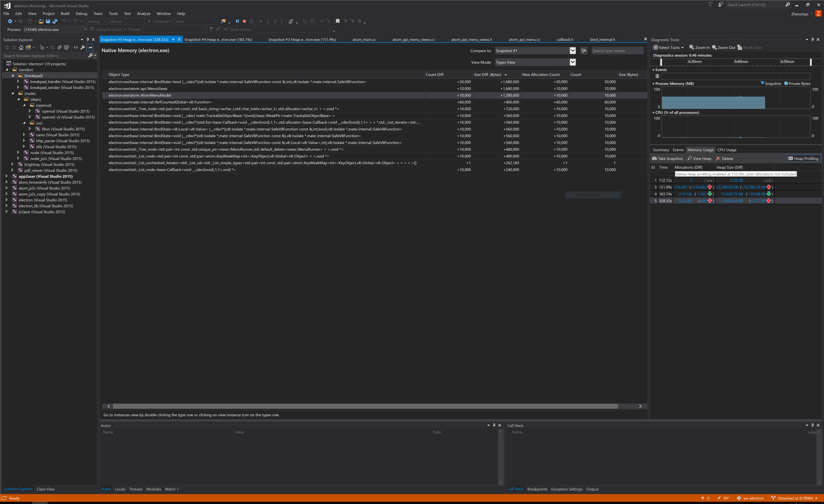Click the Navigate Backward arrow in toolbar
Image resolution: width=824 pixels, height=504 pixels.
(x=10, y=22)
